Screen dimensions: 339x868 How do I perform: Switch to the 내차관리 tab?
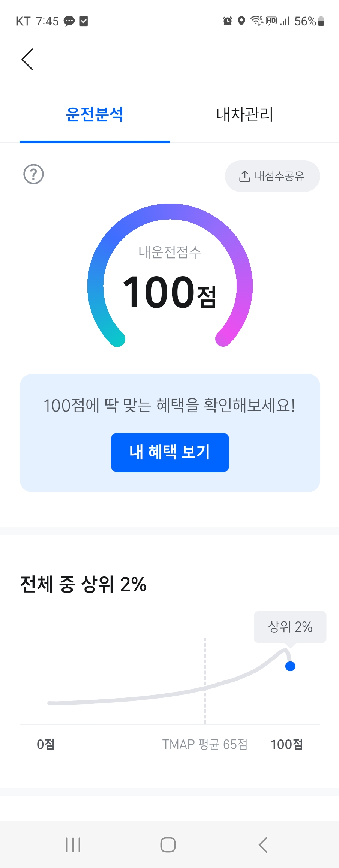(x=245, y=114)
